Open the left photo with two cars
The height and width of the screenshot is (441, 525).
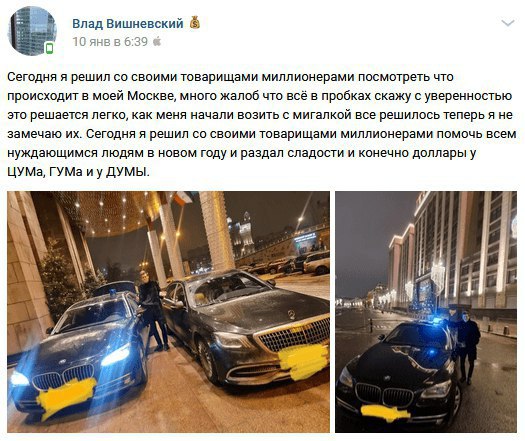(168, 312)
